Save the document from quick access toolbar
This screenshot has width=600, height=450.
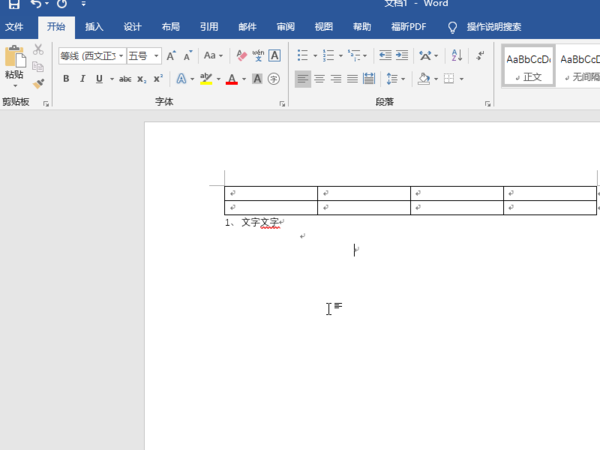click(x=14, y=4)
